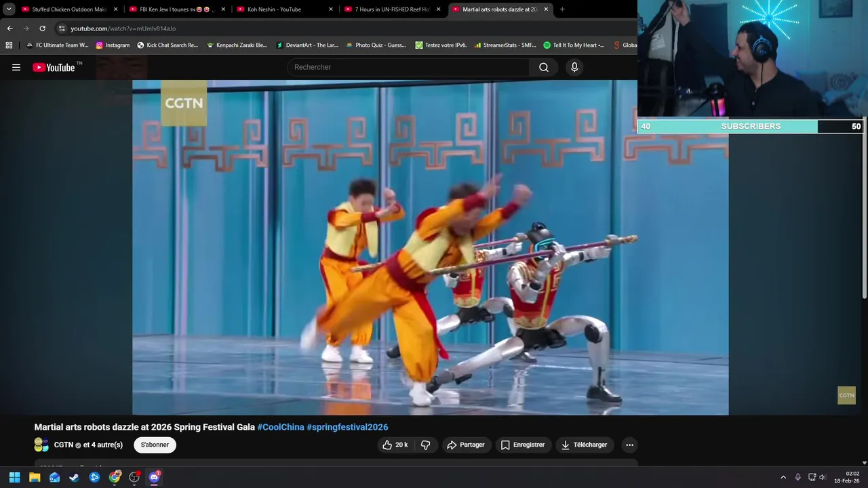Open the Windows Start menu
The height and width of the screenshot is (488, 868).
coord(14,477)
